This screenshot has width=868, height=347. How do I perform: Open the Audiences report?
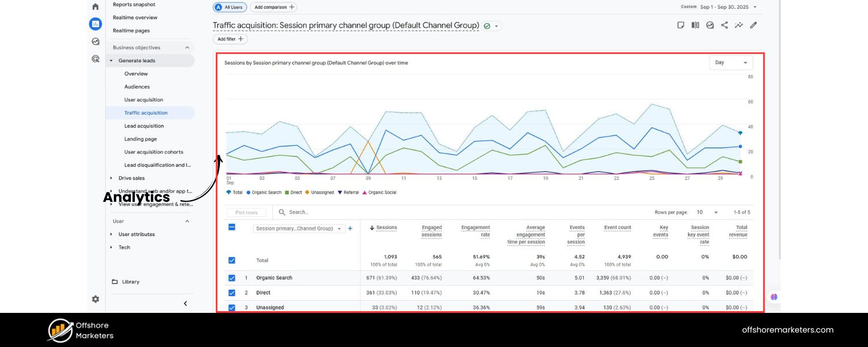tap(137, 86)
